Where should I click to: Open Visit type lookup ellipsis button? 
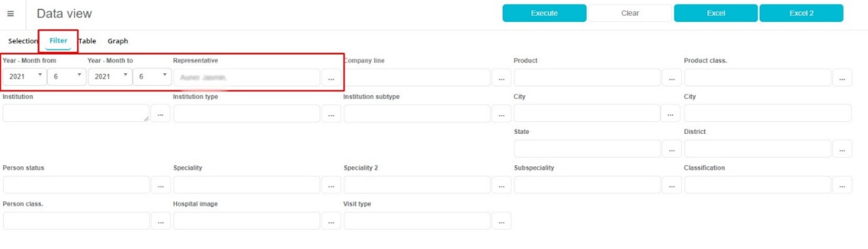coord(501,221)
